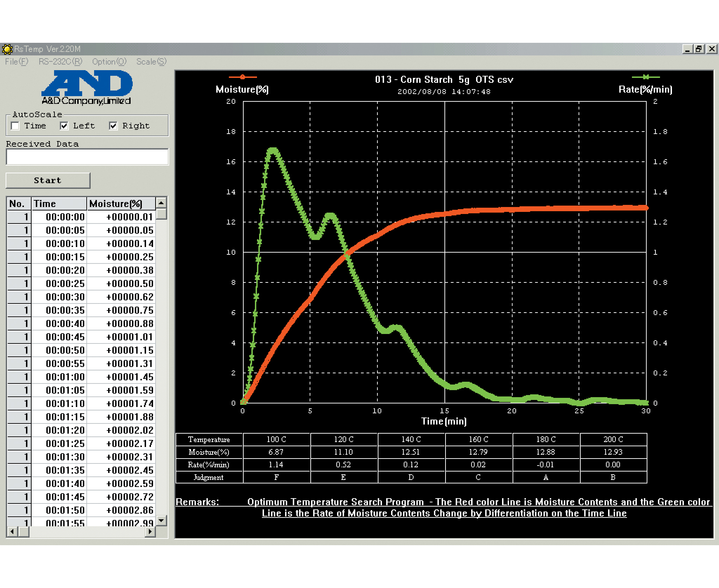Click the red Moisture legend marker
The height and width of the screenshot is (588, 719).
[x=242, y=77]
